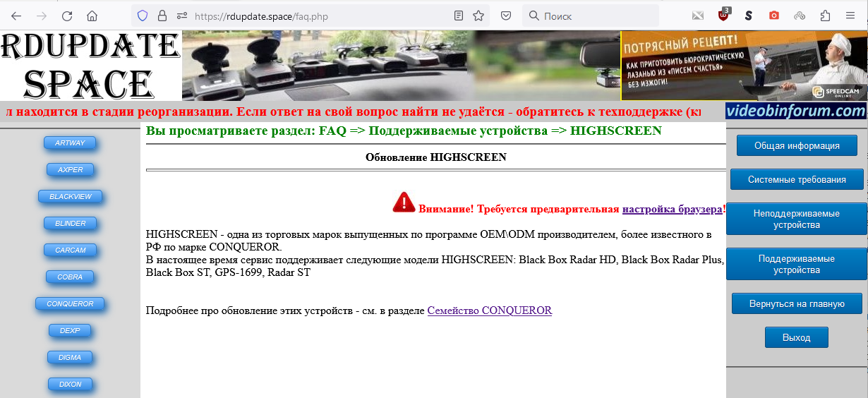Follow the Семейство CONQUEROR link
This screenshot has width=868, height=398.
coord(489,310)
